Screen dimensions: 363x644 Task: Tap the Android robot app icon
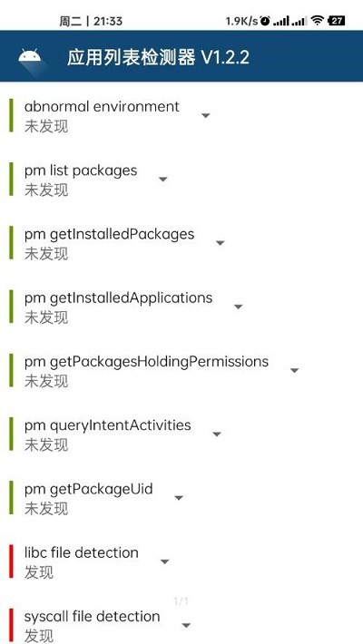[30, 56]
